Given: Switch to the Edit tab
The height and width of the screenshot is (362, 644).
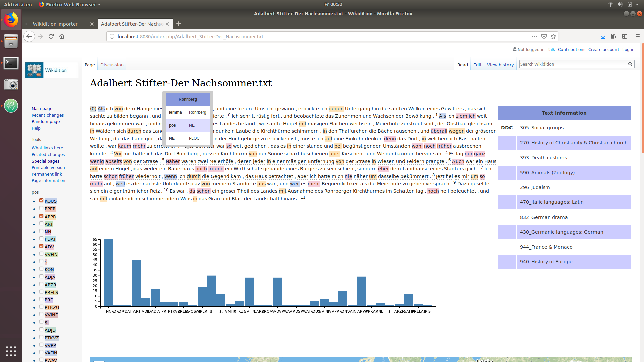Looking at the screenshot, I should click(x=477, y=65).
